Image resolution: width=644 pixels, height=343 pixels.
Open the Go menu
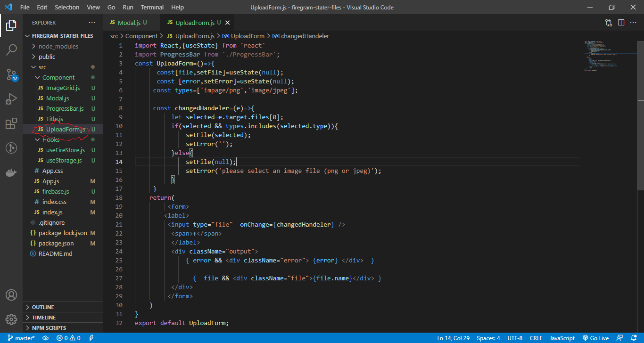[x=111, y=8]
